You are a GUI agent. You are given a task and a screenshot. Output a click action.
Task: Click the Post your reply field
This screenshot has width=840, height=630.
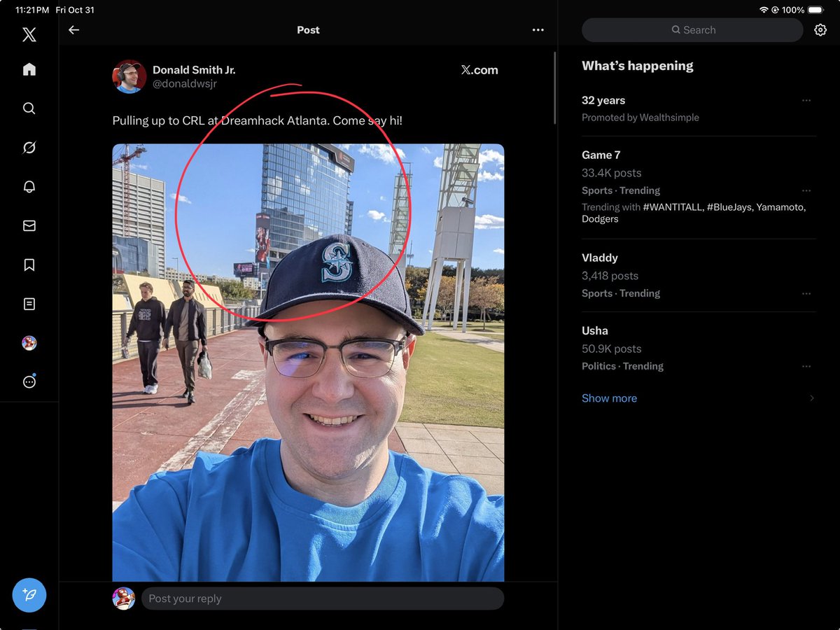click(x=323, y=598)
